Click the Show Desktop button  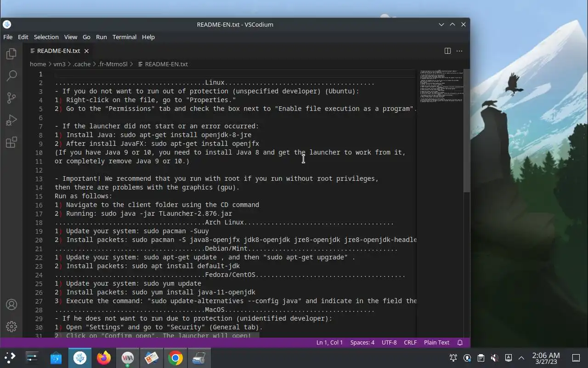click(576, 358)
